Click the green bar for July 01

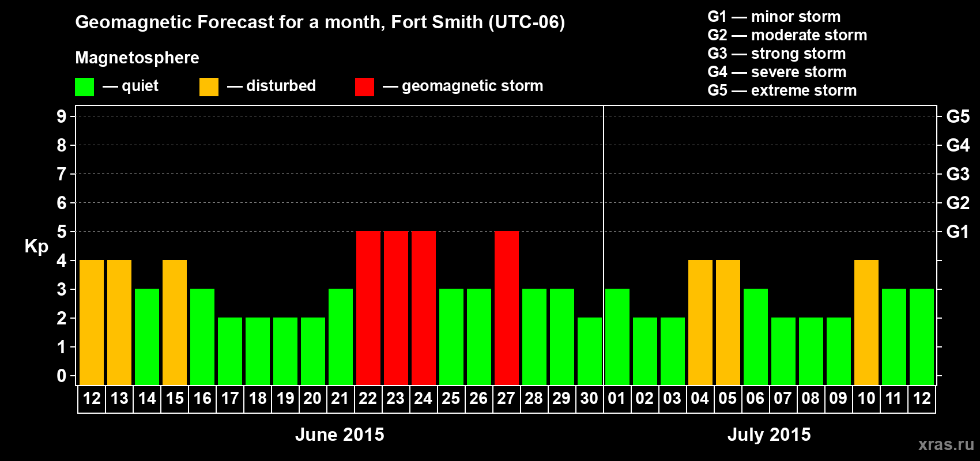(x=617, y=337)
